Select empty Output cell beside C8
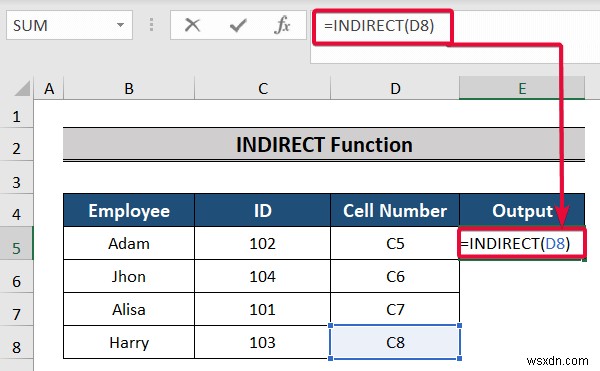Screen dimensions: 600x371 click(x=522, y=342)
